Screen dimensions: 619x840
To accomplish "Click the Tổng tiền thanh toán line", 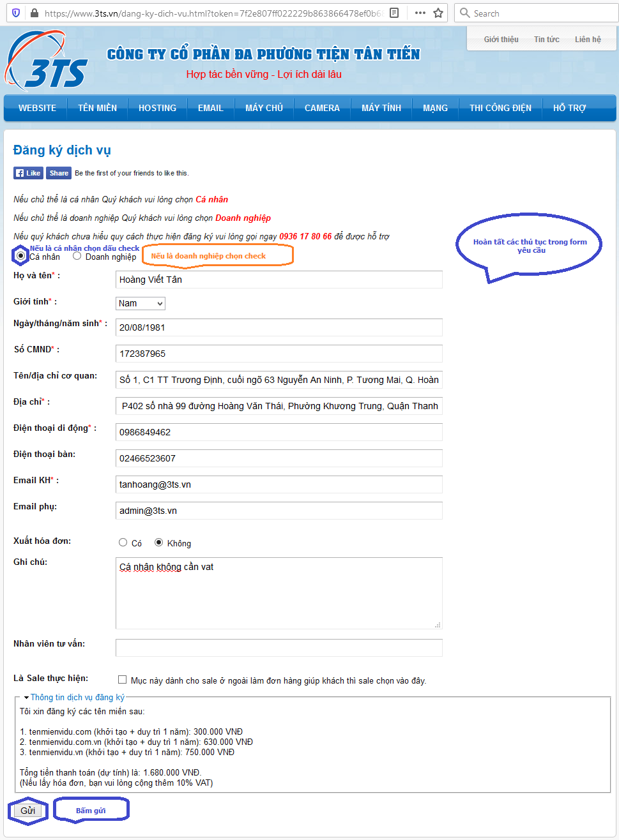I will click(x=111, y=772).
